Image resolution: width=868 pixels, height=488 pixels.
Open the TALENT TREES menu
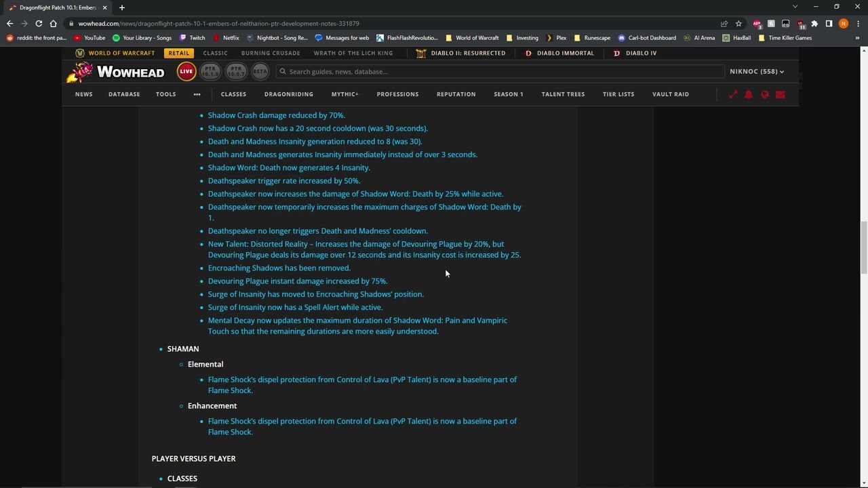[x=563, y=94]
